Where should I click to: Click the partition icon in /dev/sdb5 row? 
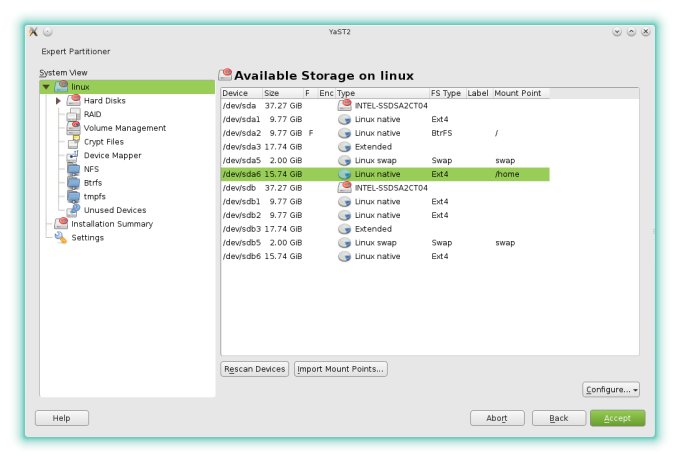coord(344,242)
